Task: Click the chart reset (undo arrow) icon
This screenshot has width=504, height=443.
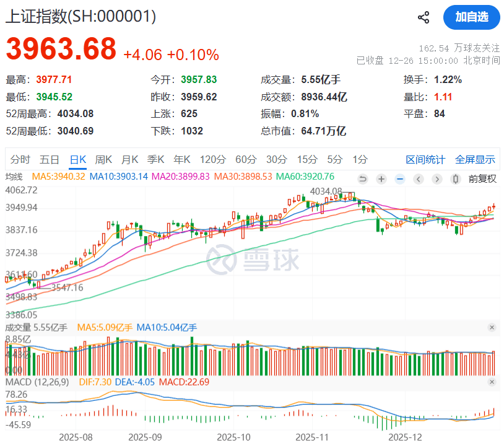Action: [363, 179]
